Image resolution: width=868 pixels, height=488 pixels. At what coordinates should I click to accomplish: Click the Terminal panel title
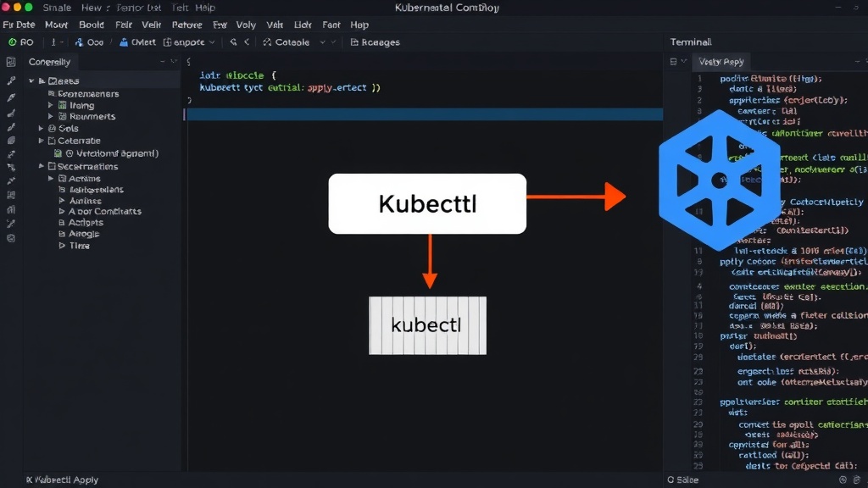691,42
